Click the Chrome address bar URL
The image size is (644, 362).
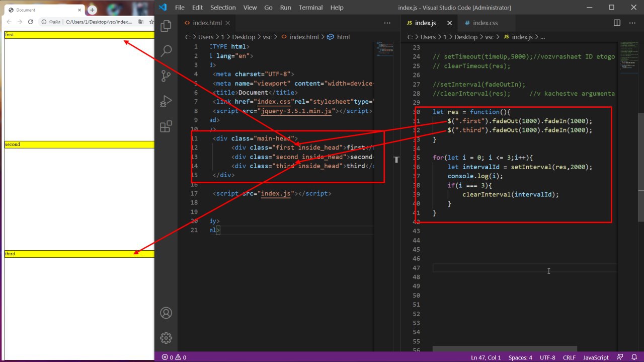tap(99, 22)
